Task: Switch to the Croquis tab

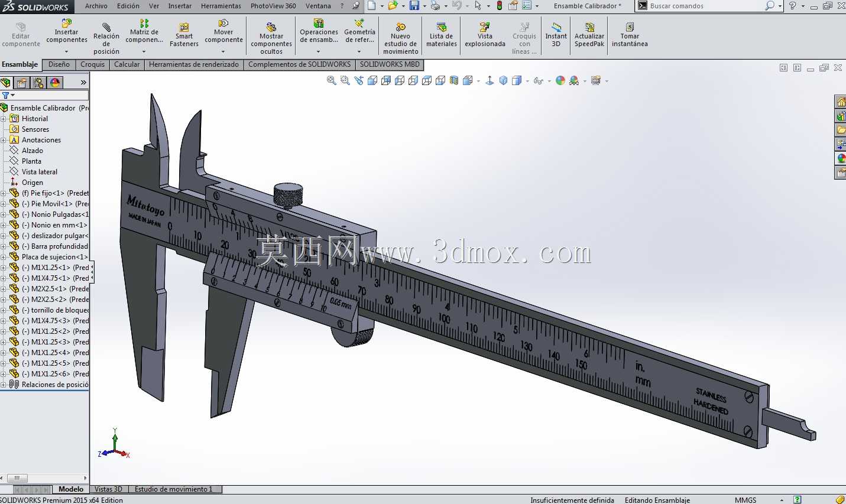Action: 92,64
